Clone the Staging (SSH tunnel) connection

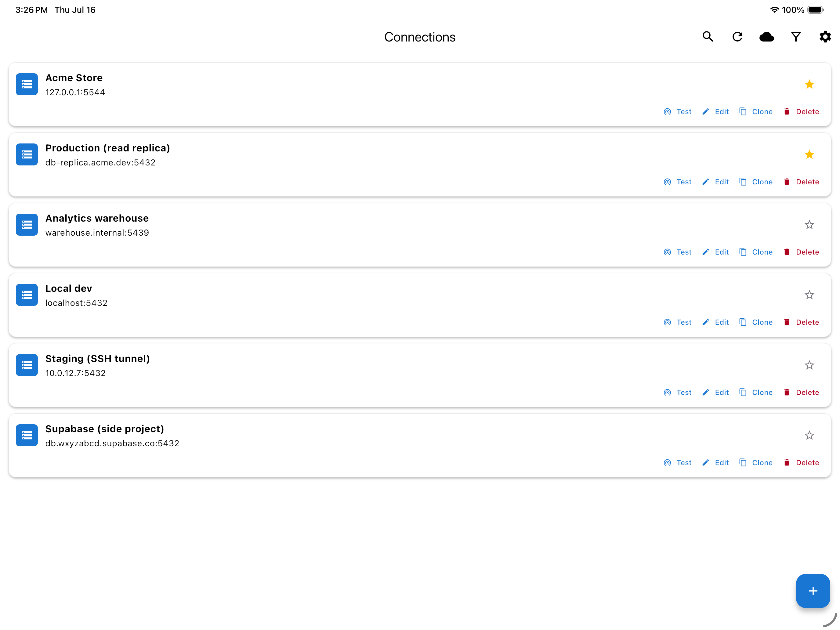click(756, 393)
